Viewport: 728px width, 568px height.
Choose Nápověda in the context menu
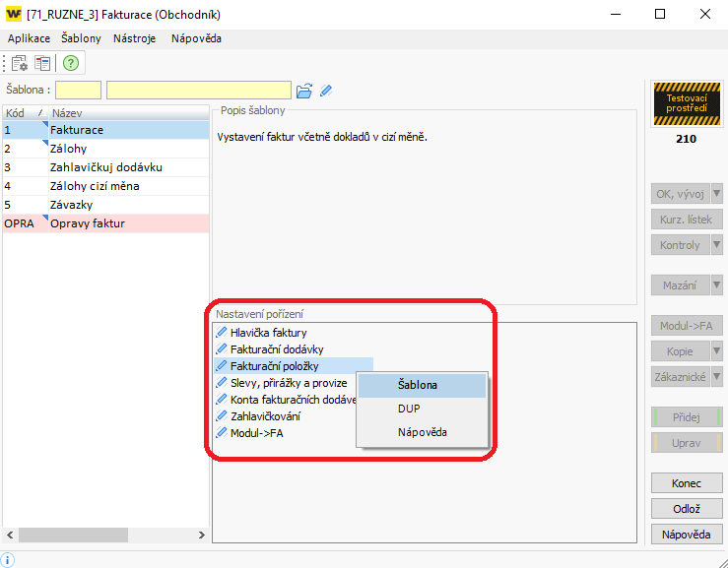coord(422,432)
